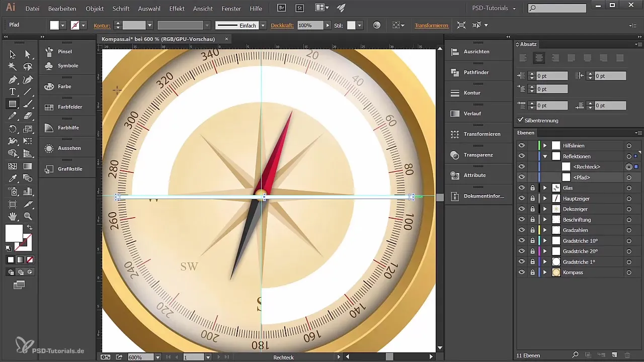Collapse the Reflektionen layer
The height and width of the screenshot is (362, 644).
tap(545, 156)
